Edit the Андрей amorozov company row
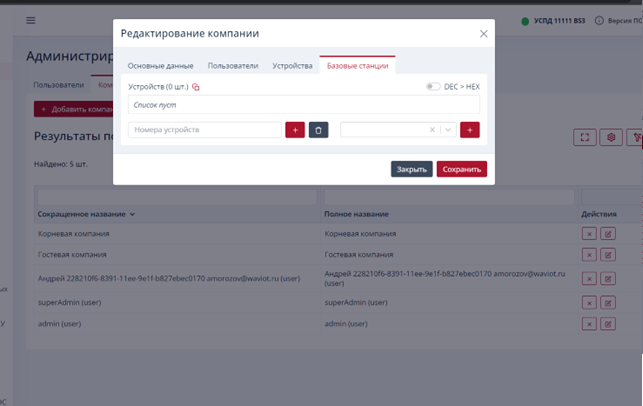Screen dimensions: 643x406 click(x=608, y=279)
